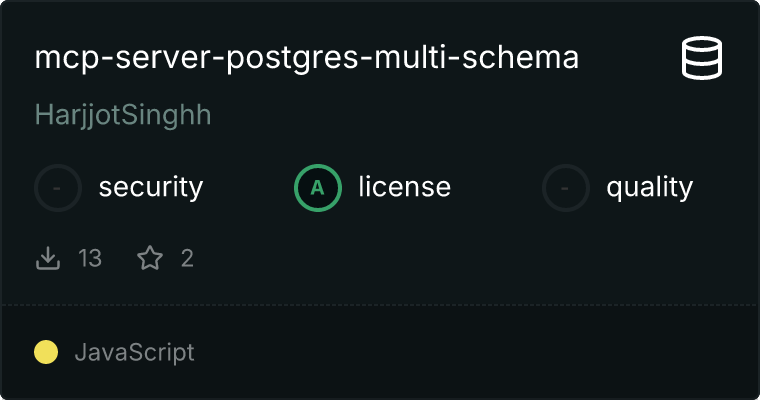This screenshot has height=400, width=760.
Task: Click the JavaScript language label
Action: point(134,352)
